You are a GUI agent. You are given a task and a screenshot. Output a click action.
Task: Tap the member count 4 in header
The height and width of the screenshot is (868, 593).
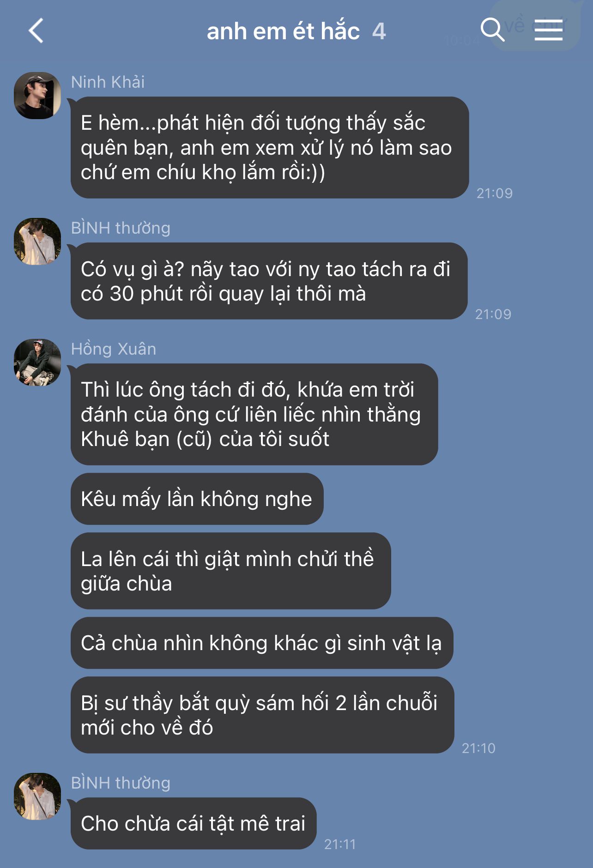[x=379, y=31]
